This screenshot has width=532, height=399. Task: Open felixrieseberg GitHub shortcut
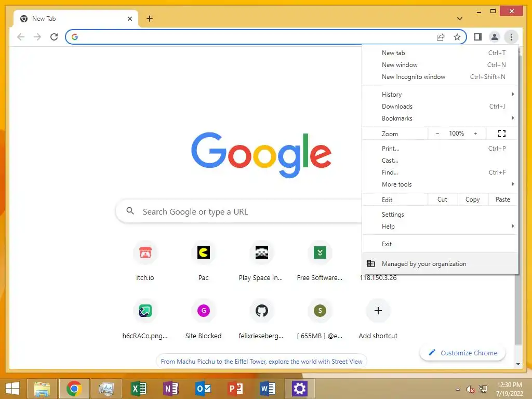pyautogui.click(x=261, y=319)
